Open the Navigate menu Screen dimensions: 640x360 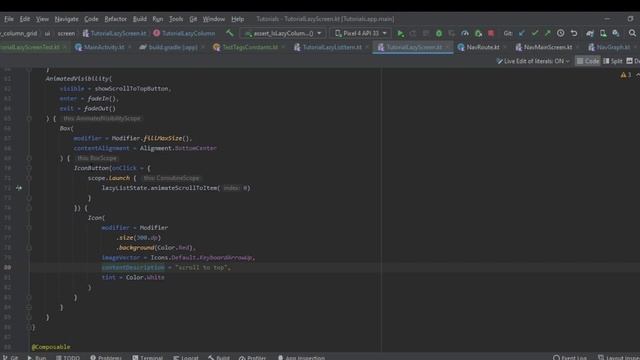pos(66,19)
